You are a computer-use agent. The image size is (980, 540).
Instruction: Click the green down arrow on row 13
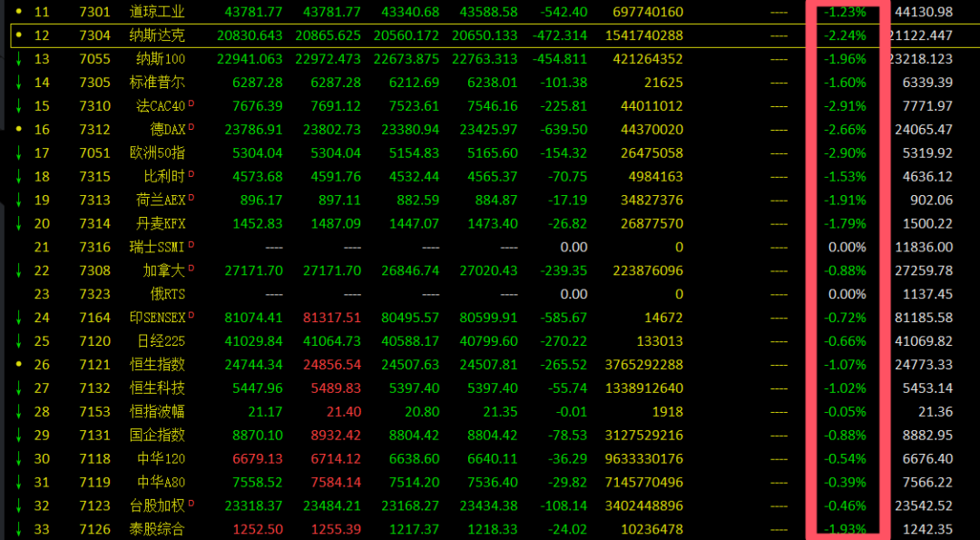(x=18, y=59)
